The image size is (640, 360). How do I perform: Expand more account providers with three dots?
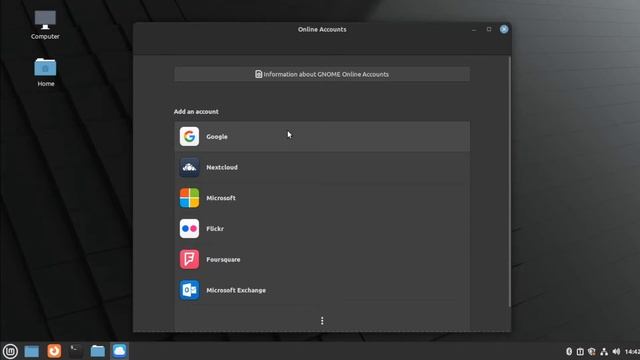point(322,321)
